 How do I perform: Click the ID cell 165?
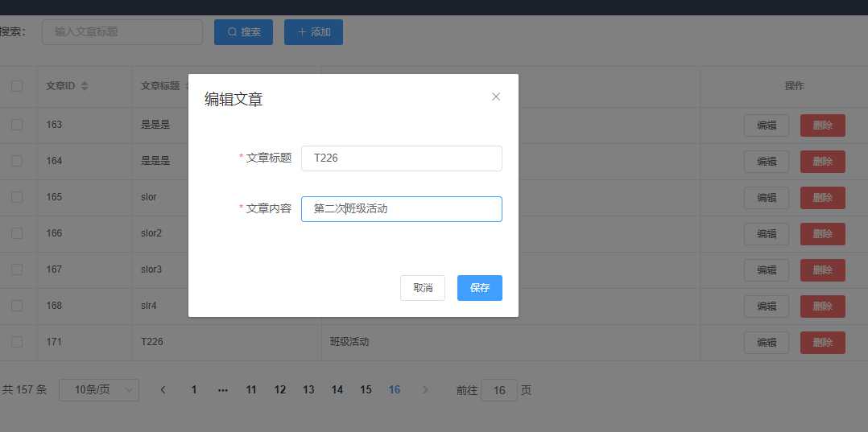(x=54, y=197)
